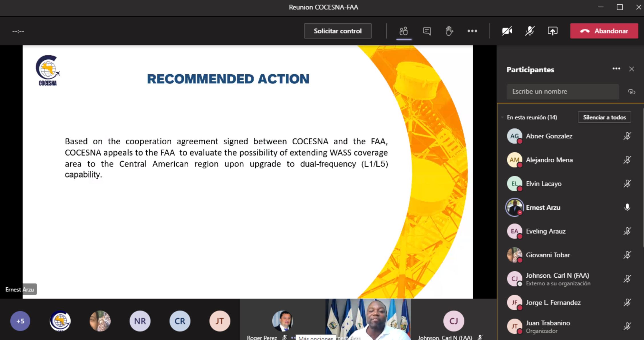The width and height of the screenshot is (644, 340).
Task: Click the 'Organizador' label under Juan Trabanino
Action: (541, 331)
